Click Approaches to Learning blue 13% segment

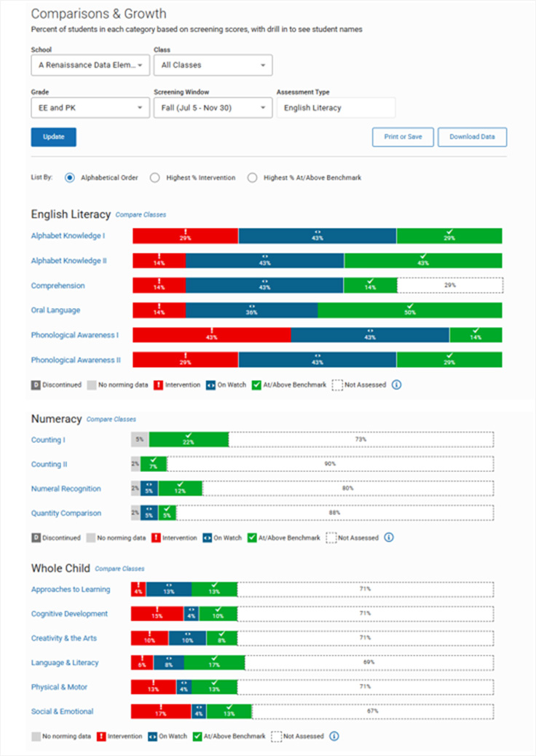(x=169, y=589)
